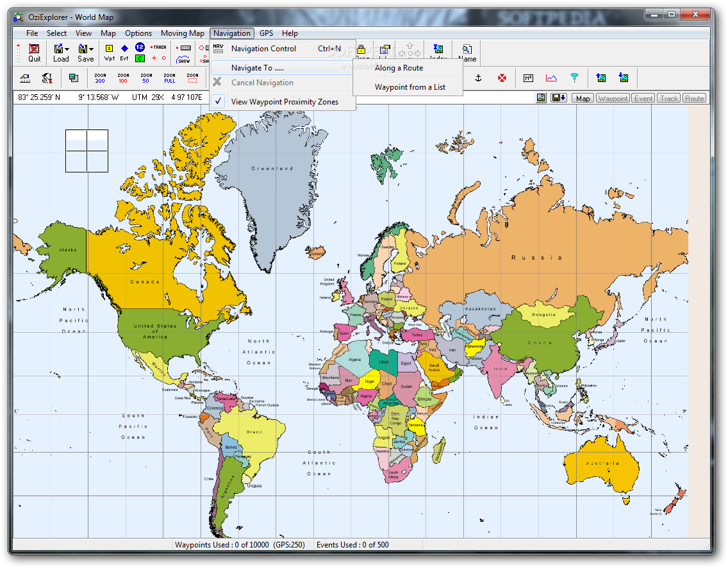The height and width of the screenshot is (568, 728).
Task: Click the Track button
Action: (x=669, y=99)
